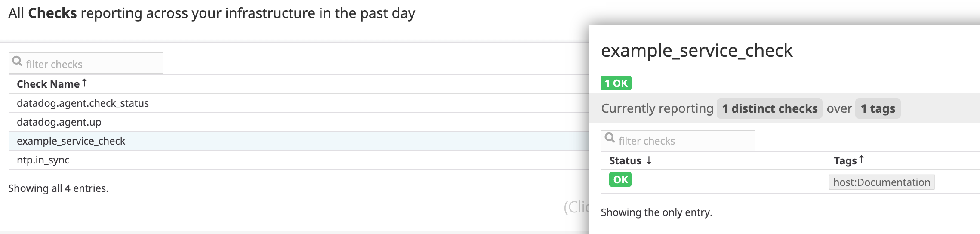Sort list by Check Name header
The image size is (980, 234).
[48, 84]
